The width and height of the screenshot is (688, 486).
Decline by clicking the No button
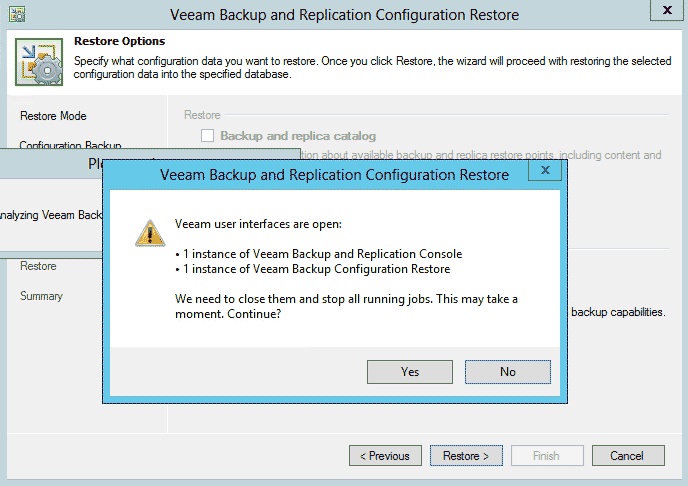coord(508,372)
